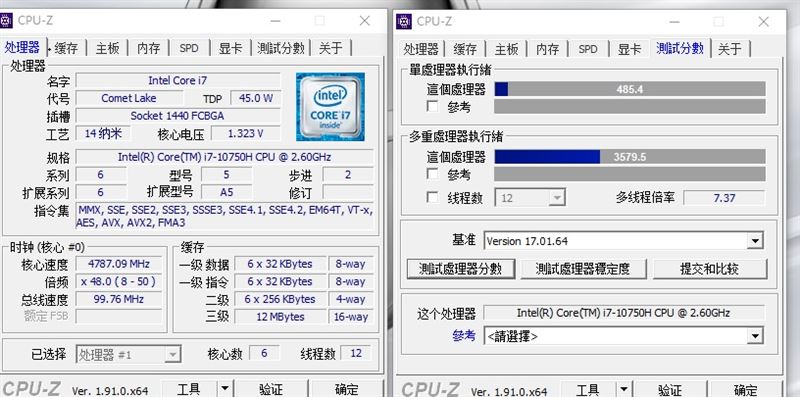Image resolution: width=800 pixels, height=397 pixels.
Task: Click the 核心电压 value 1.323 V
Action: [245, 134]
